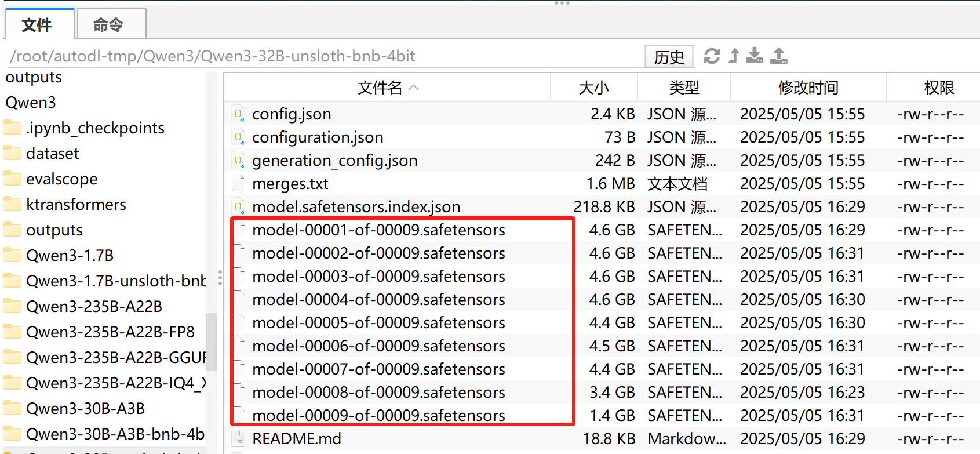
Task: Sort by 大小 column header
Action: coord(594,88)
